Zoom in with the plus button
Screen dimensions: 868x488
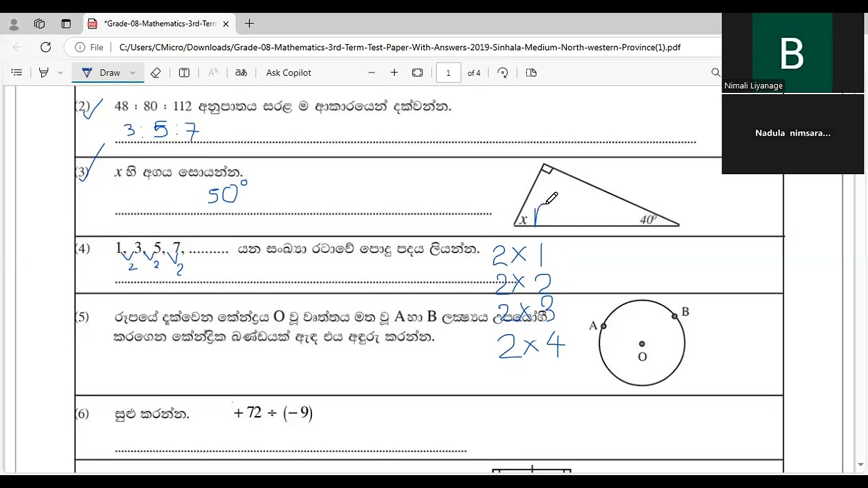point(394,73)
